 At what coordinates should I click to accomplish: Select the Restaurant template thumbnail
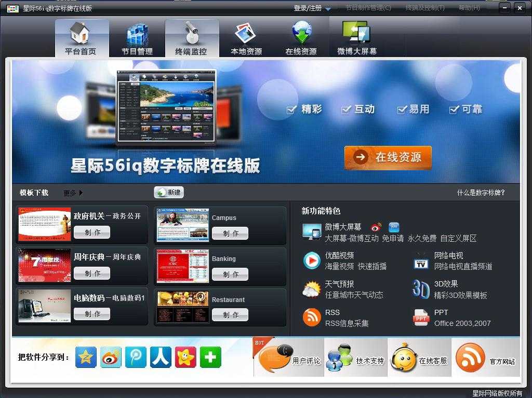(182, 307)
